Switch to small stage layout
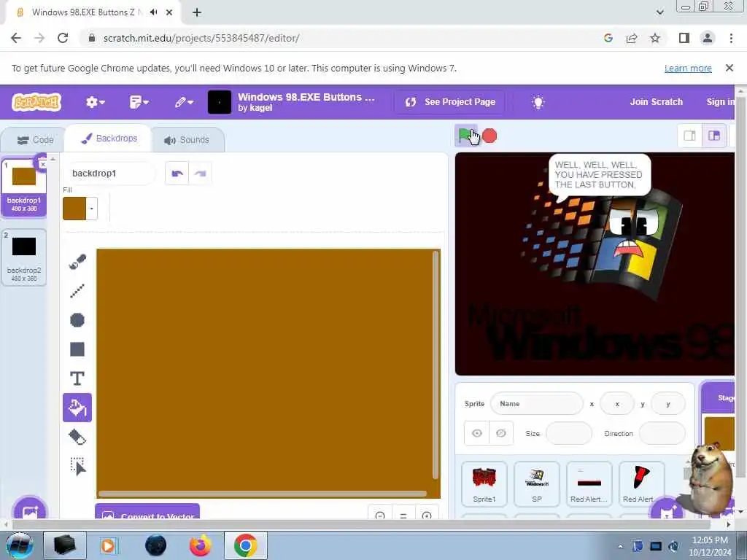Screen dimensions: 747x560 click(x=689, y=136)
